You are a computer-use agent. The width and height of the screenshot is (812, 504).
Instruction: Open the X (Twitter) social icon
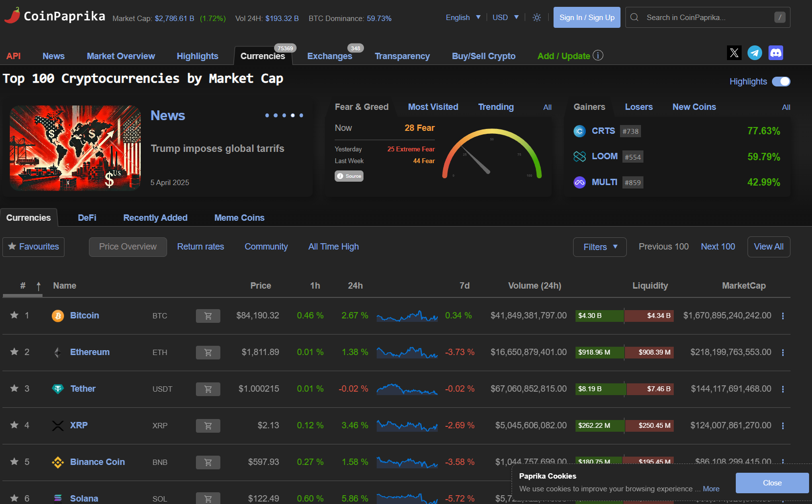pos(734,53)
